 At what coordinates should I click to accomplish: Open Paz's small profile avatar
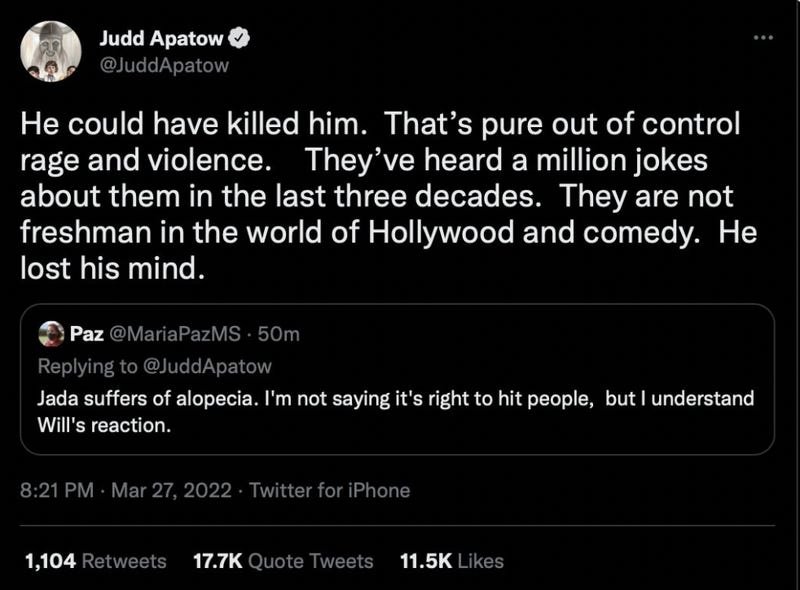pyautogui.click(x=51, y=334)
